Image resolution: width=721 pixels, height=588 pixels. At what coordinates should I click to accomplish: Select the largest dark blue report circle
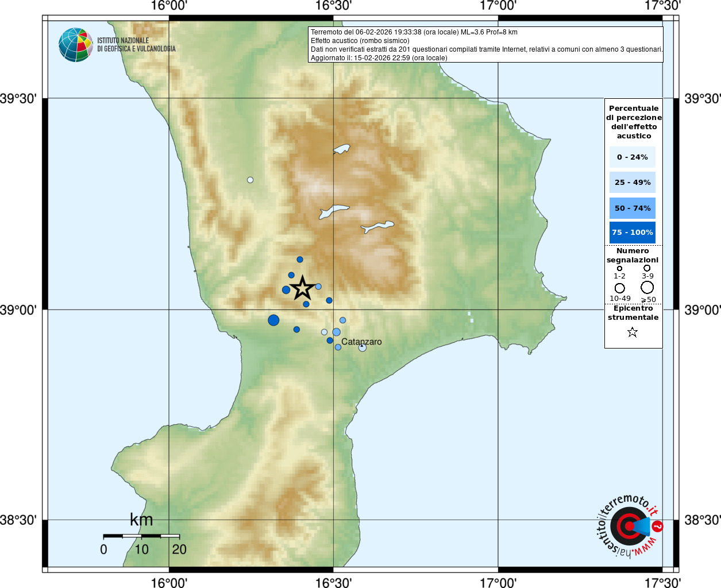(273, 320)
